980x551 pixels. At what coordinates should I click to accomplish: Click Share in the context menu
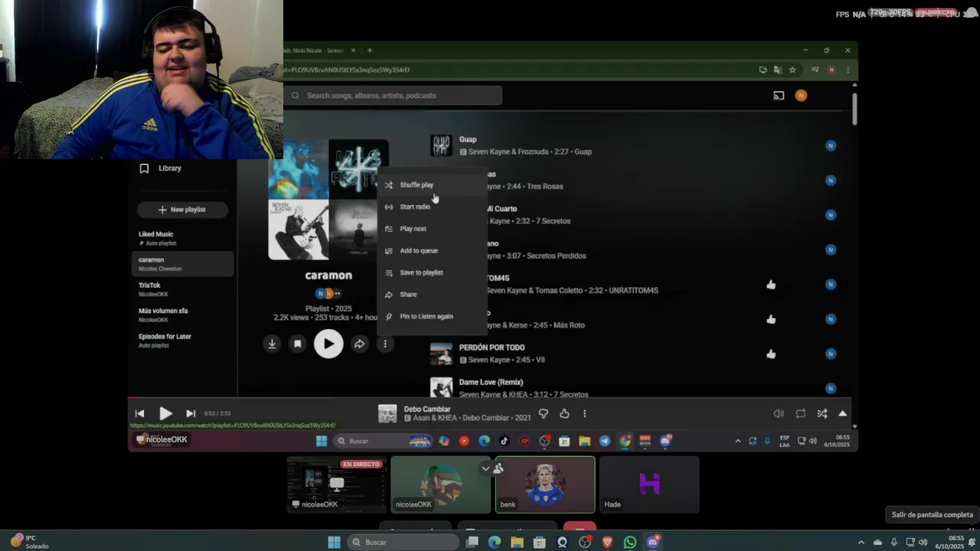432,295
